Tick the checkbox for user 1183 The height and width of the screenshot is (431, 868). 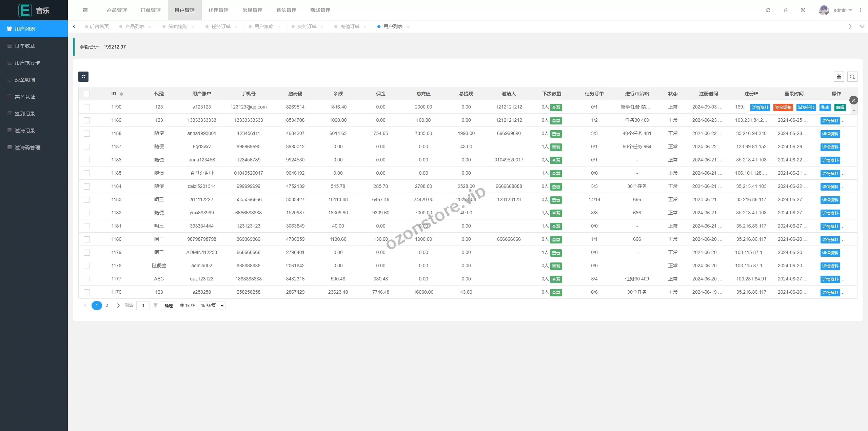coord(87,200)
